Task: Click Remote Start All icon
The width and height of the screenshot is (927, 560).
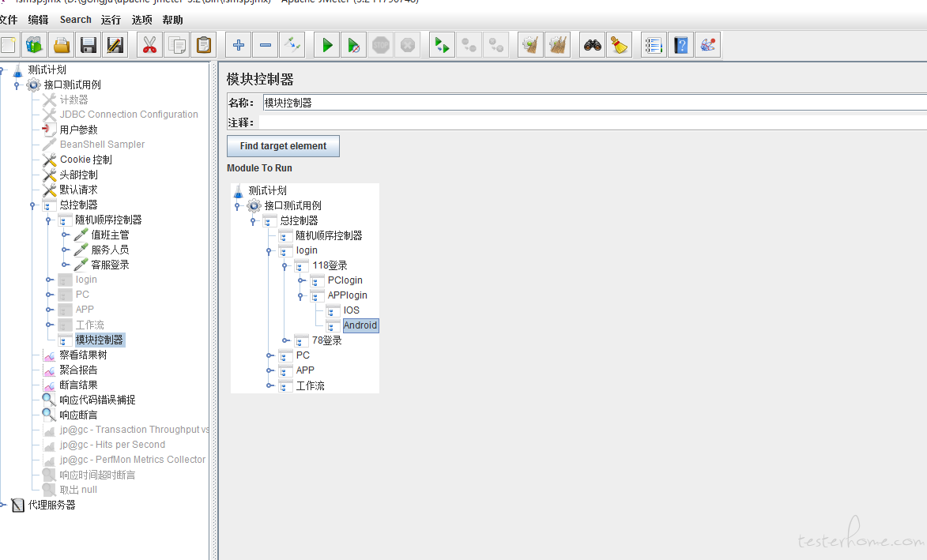Action: point(443,45)
